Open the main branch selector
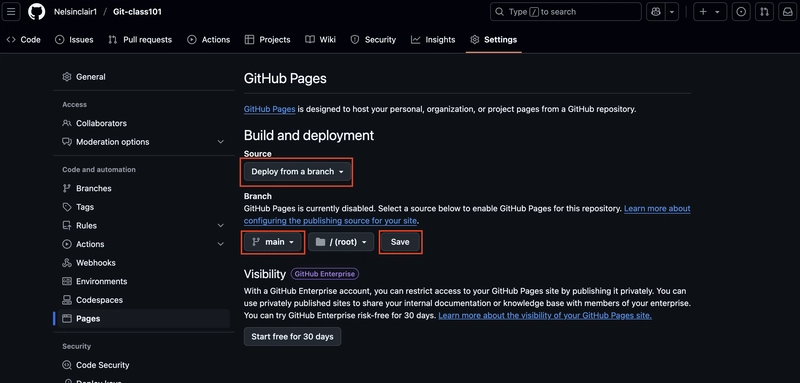Viewport: 800px width, 383px height. click(x=273, y=242)
